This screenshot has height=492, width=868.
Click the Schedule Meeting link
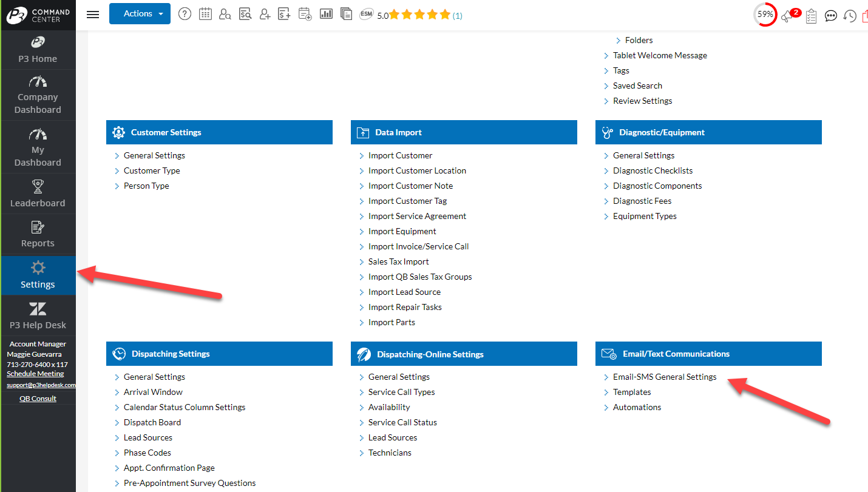pos(35,374)
